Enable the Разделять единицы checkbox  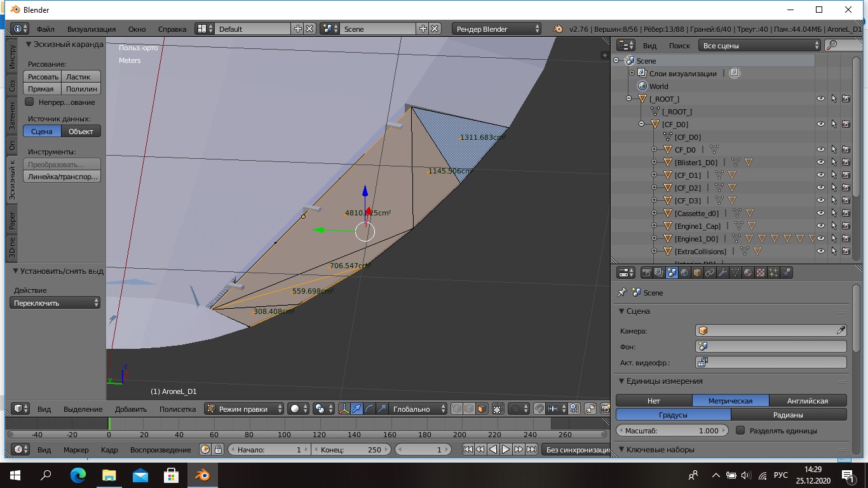click(740, 430)
